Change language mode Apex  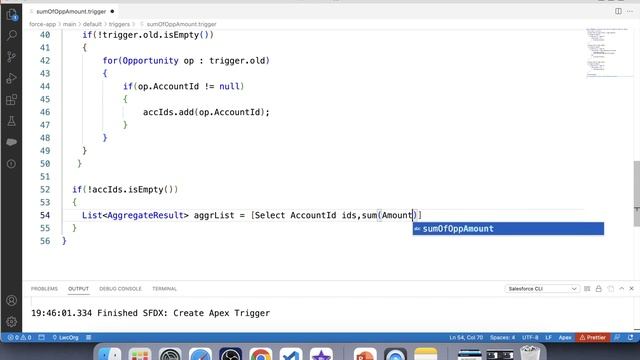tap(565, 338)
